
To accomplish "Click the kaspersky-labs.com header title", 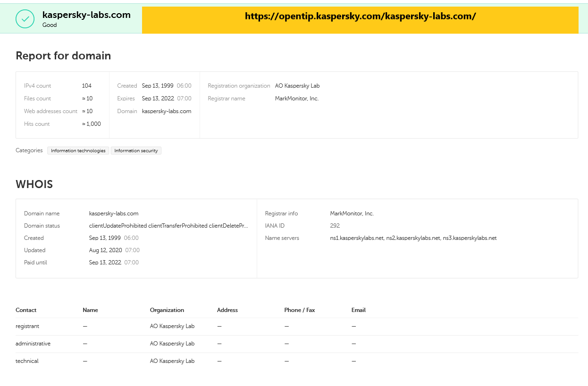I will click(x=86, y=15).
